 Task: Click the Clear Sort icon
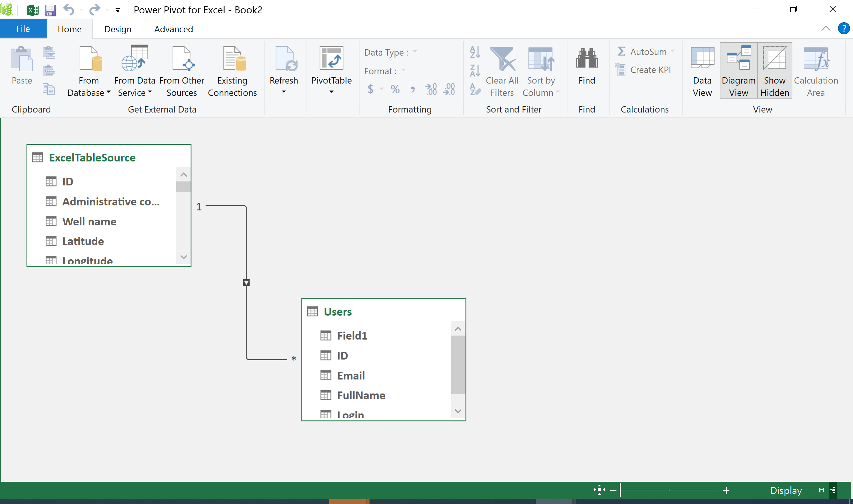click(x=475, y=89)
